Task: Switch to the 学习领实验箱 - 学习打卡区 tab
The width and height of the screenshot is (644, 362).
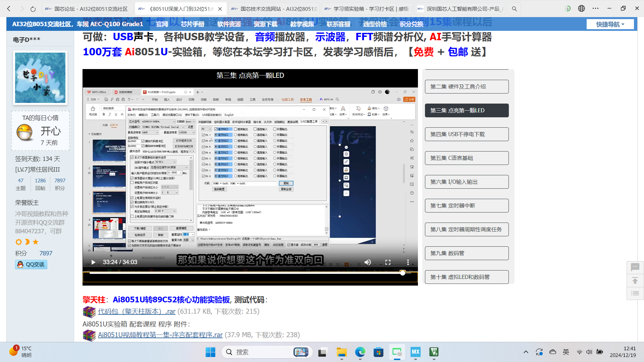Action: (367, 9)
